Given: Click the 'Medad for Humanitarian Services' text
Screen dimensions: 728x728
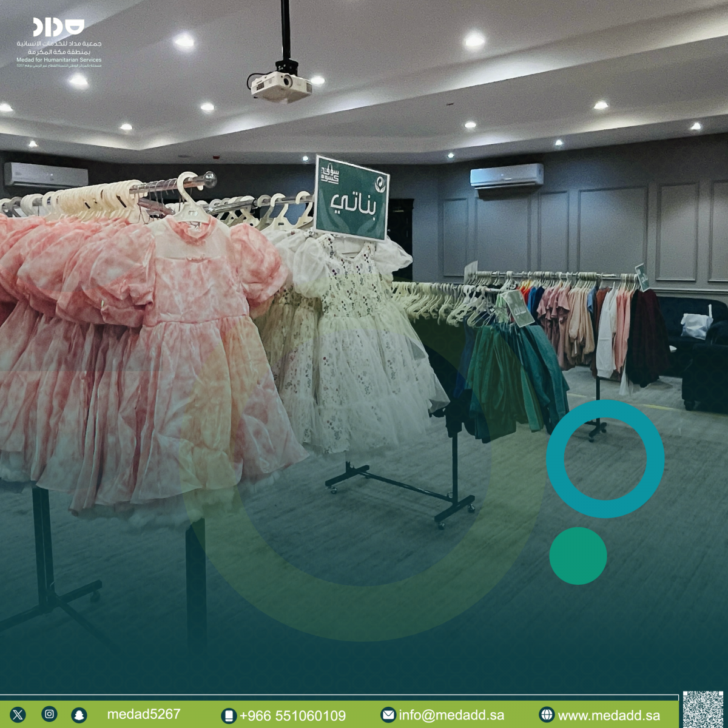Looking at the screenshot, I should click(x=59, y=60).
